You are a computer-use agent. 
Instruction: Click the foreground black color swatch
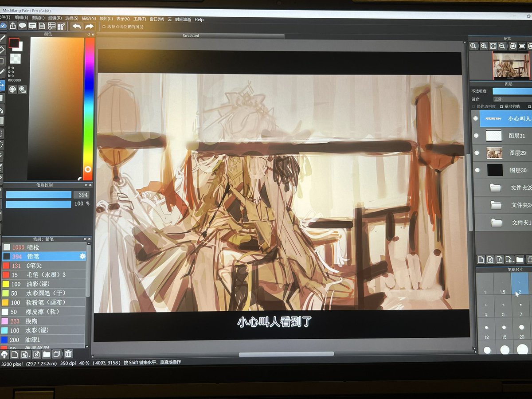14,43
